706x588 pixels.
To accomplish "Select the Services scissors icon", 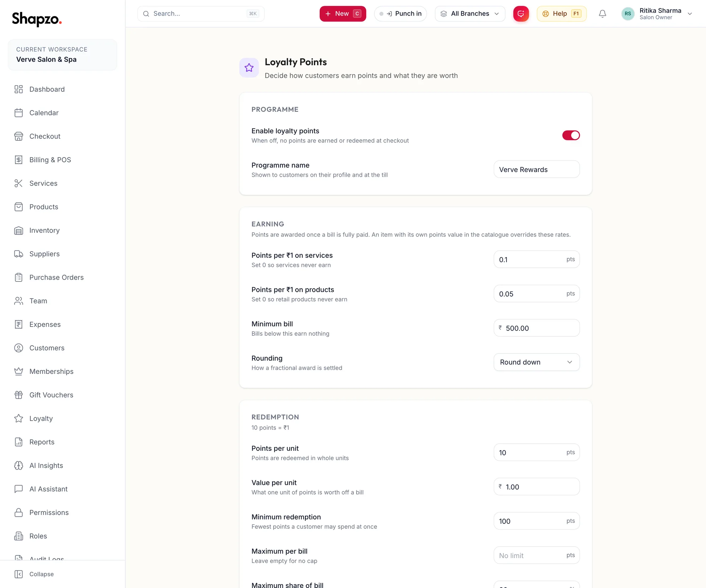I will 19,183.
